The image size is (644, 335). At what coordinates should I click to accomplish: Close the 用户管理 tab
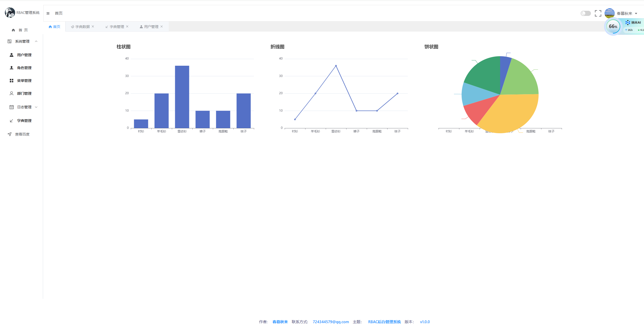[162, 26]
